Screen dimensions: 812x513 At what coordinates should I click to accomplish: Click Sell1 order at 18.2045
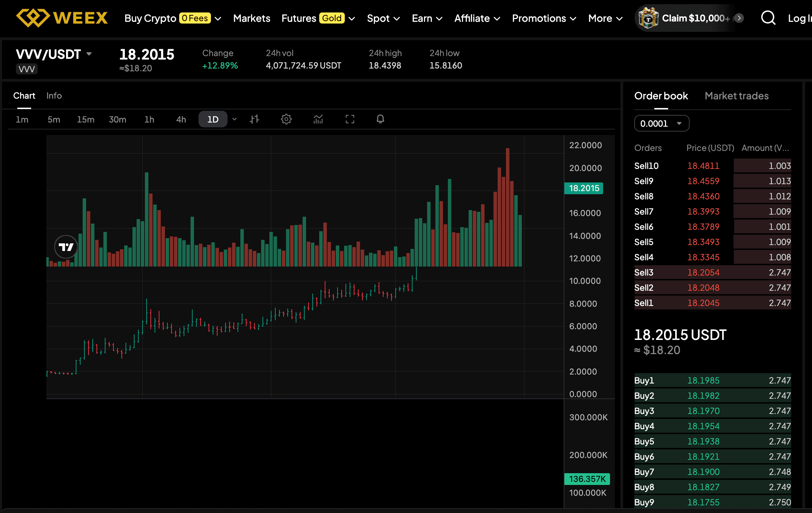coord(712,303)
